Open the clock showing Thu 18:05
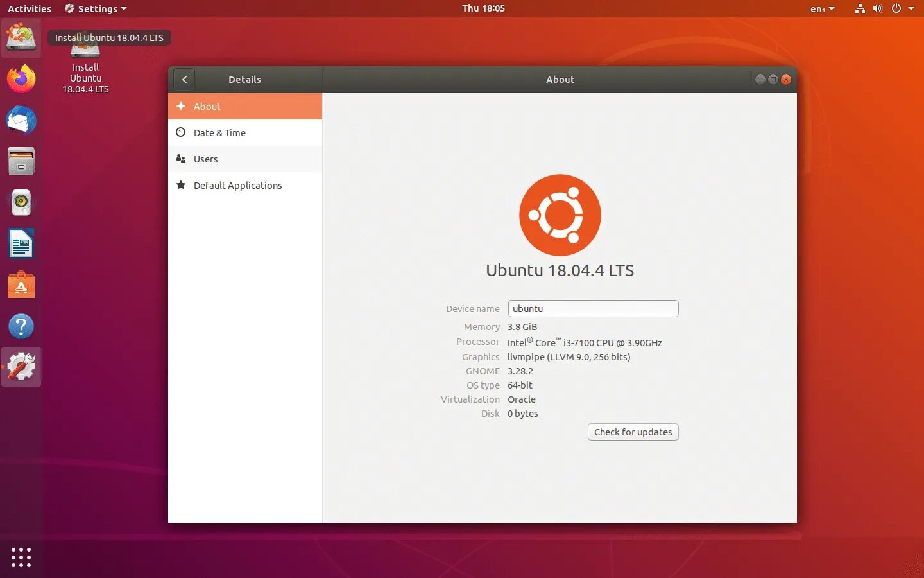Screen dimensions: 924x578 point(483,8)
